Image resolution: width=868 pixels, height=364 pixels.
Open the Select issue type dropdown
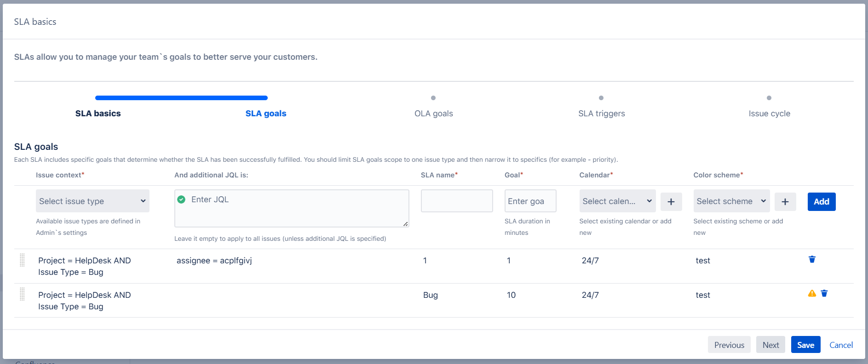pos(92,201)
